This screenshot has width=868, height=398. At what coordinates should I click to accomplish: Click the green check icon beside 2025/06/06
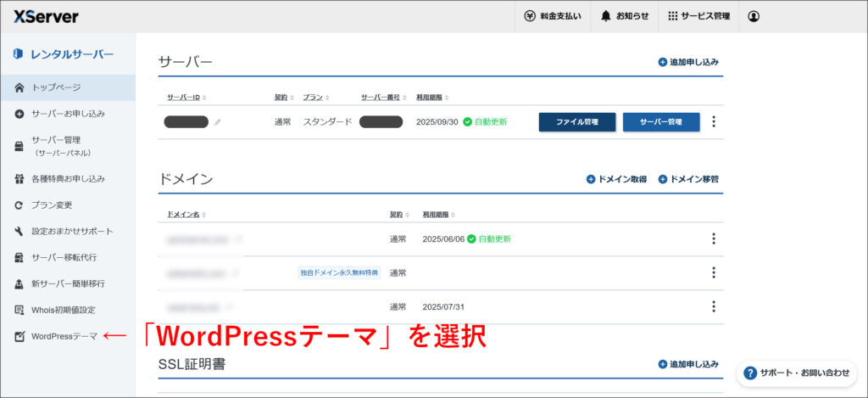click(x=471, y=239)
